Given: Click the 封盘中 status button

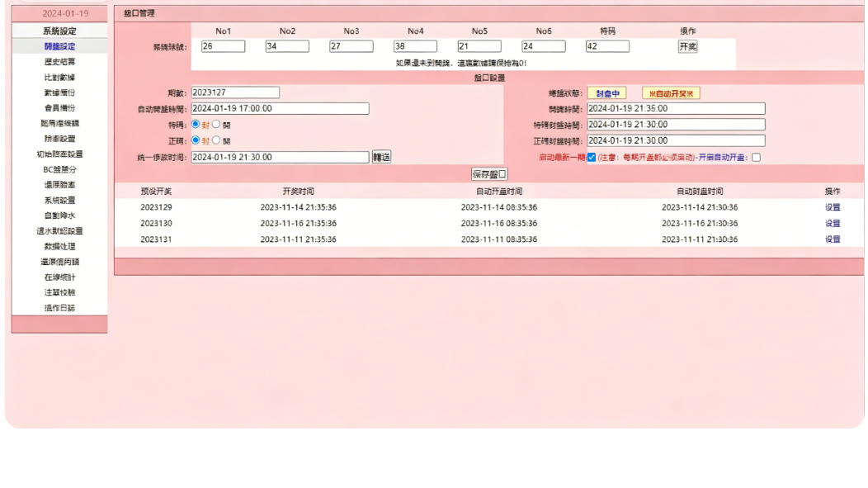Looking at the screenshot, I should coord(607,93).
